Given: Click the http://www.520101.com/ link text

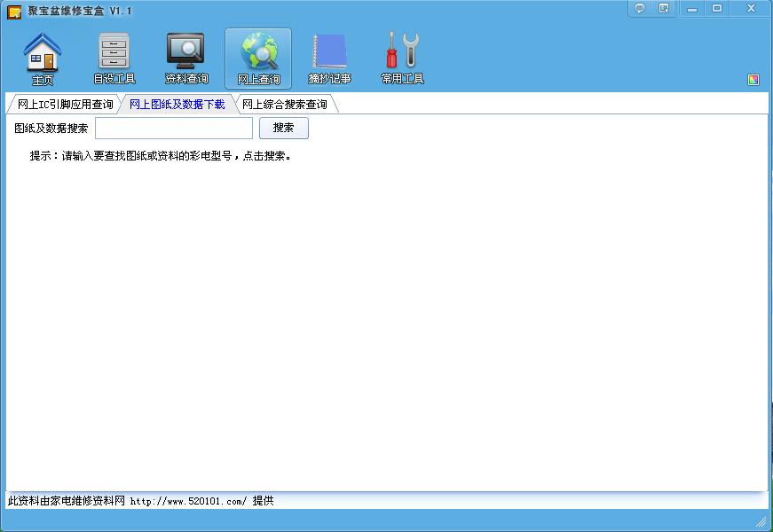Looking at the screenshot, I should [188, 502].
